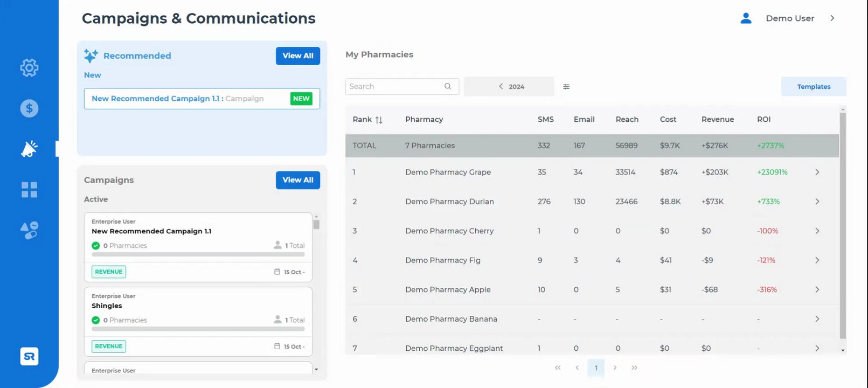This screenshot has width=868, height=388.
Task: Open the dashboard grid icon
Action: 29,190
